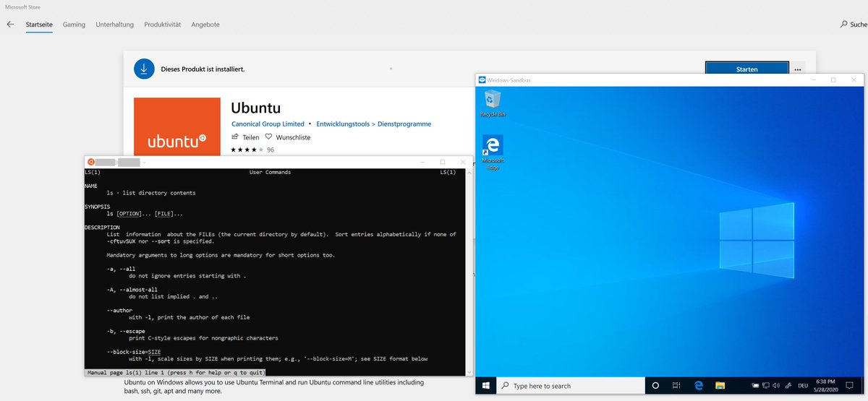
Task: Select Microsoft Edge shortcut on Sandbox desktop
Action: tap(493, 152)
